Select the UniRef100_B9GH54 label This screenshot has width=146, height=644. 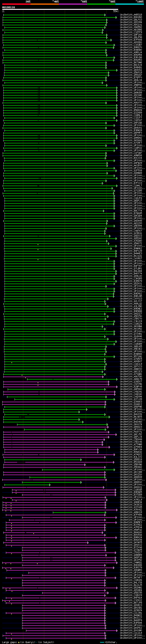[x=131, y=55]
